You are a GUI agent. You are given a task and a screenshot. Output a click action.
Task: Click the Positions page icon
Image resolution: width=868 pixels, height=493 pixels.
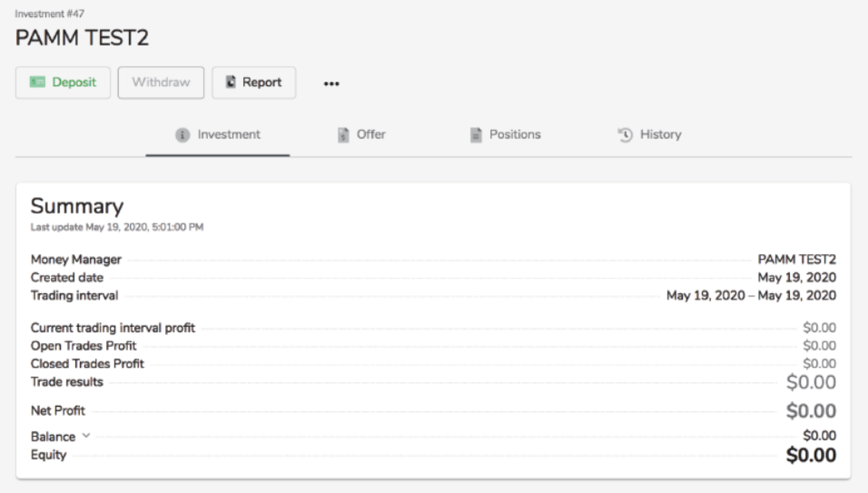point(476,135)
